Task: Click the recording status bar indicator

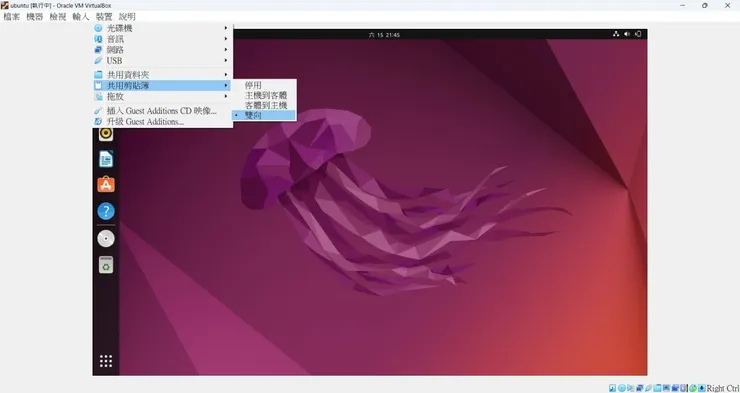Action: coord(675,388)
